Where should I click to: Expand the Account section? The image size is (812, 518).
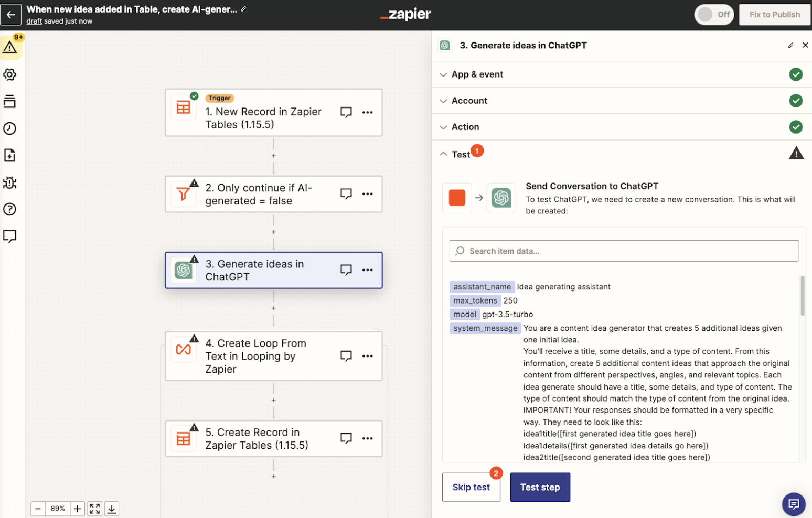click(x=443, y=101)
